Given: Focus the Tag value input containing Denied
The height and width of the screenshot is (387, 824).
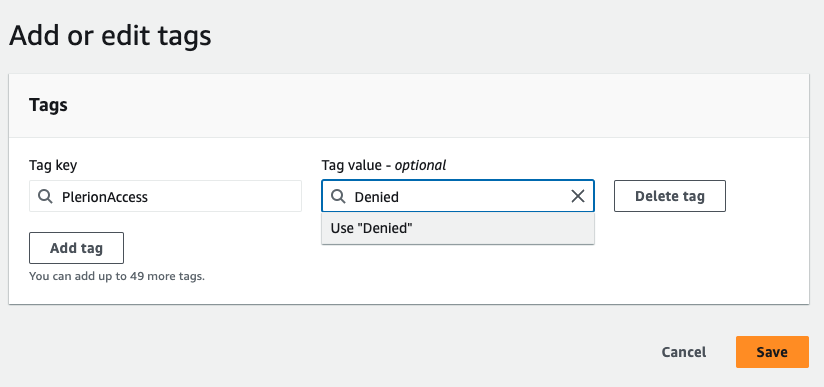Looking at the screenshot, I should point(458,196).
